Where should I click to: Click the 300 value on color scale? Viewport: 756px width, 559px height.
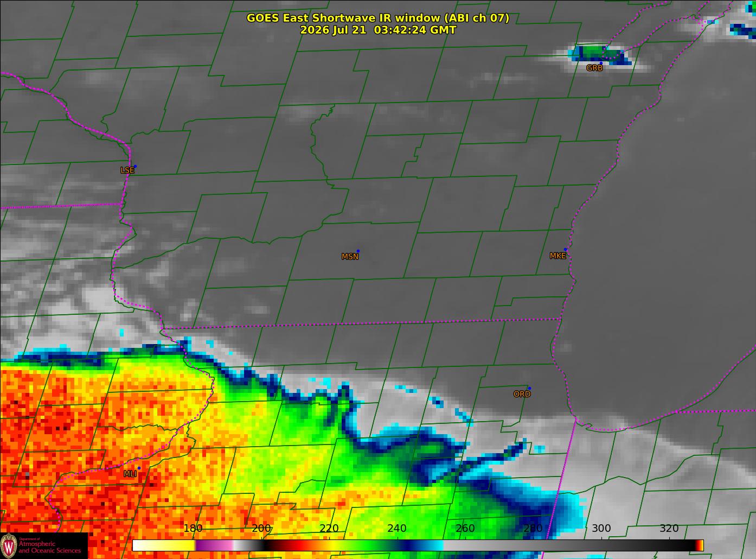[601, 529]
